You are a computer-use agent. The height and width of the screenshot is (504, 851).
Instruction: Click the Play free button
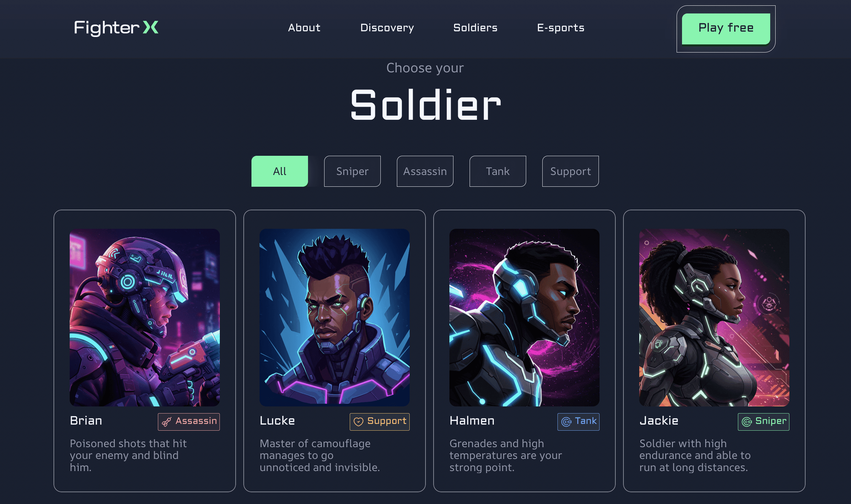[726, 29]
